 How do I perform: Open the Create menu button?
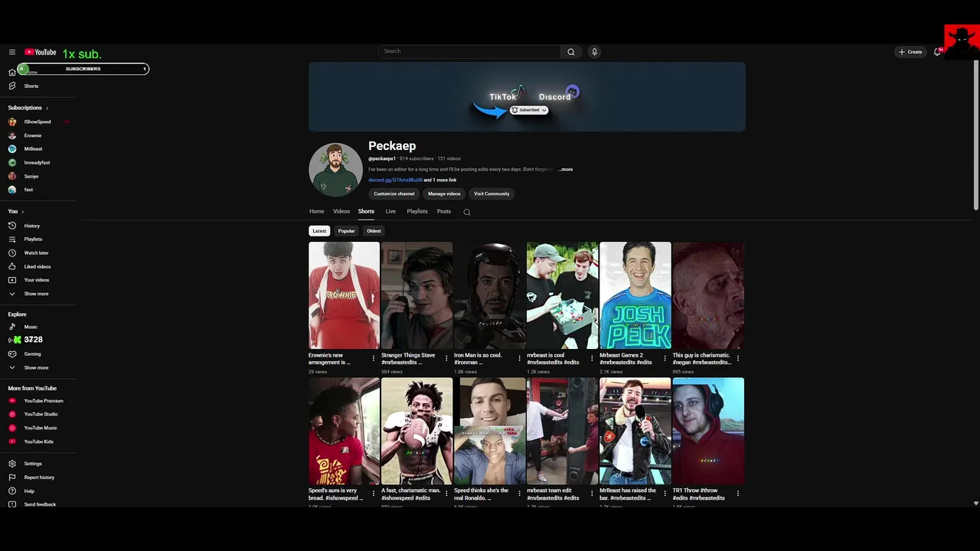[x=910, y=52]
